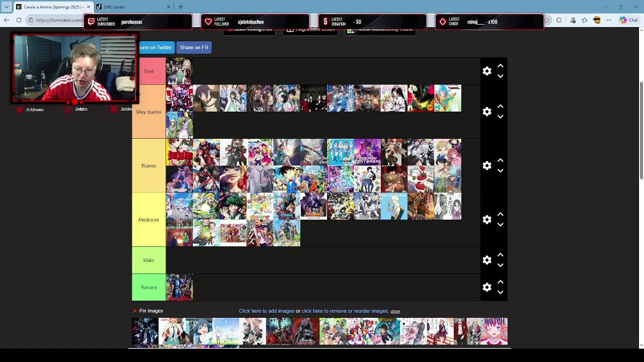Click the Share on FB button

(x=194, y=47)
